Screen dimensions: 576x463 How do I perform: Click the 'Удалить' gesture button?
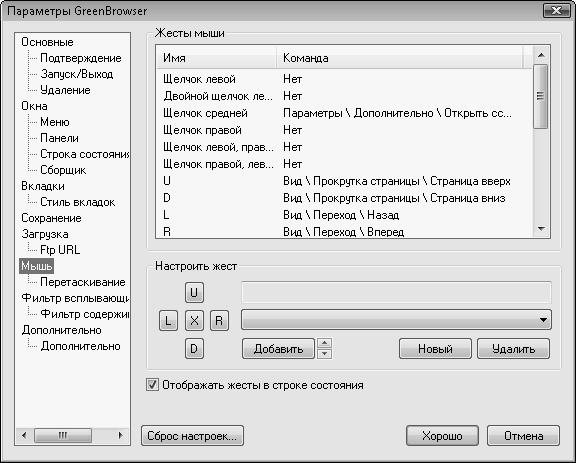(x=513, y=348)
